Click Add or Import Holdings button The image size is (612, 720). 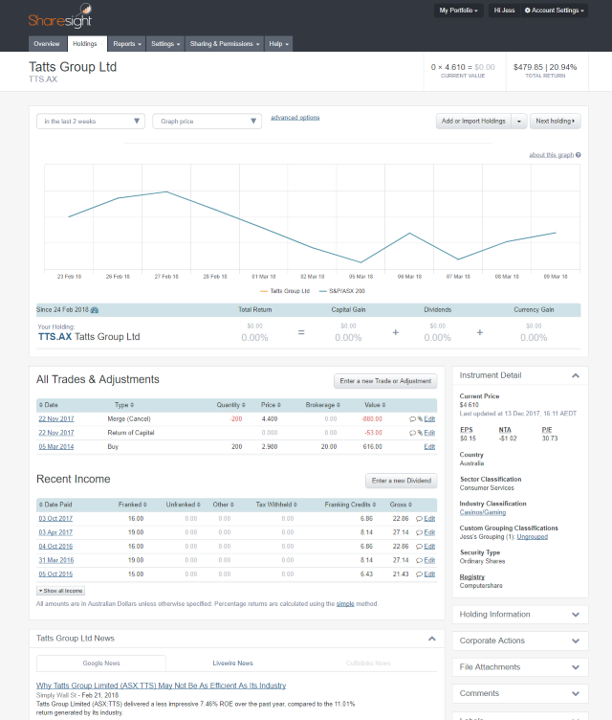pos(473,121)
